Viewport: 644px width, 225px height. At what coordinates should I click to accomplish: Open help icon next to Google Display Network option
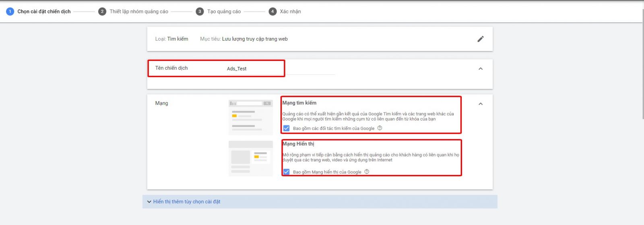click(x=367, y=172)
